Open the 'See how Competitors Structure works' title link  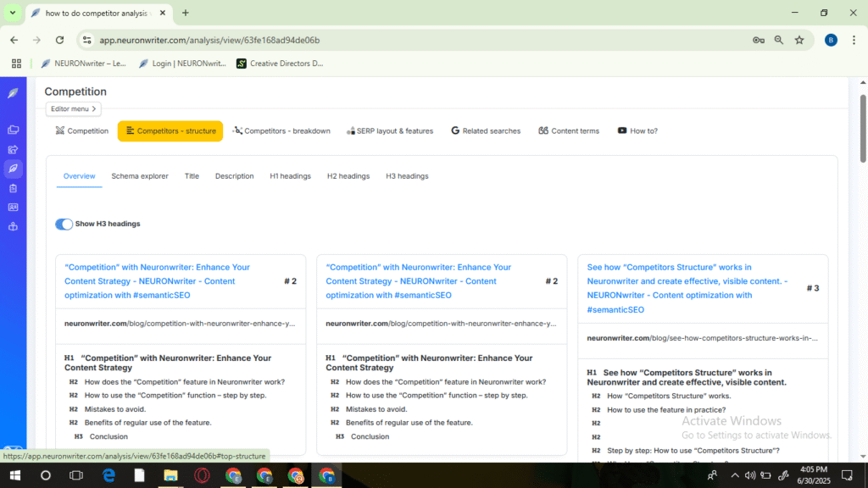[687, 288]
